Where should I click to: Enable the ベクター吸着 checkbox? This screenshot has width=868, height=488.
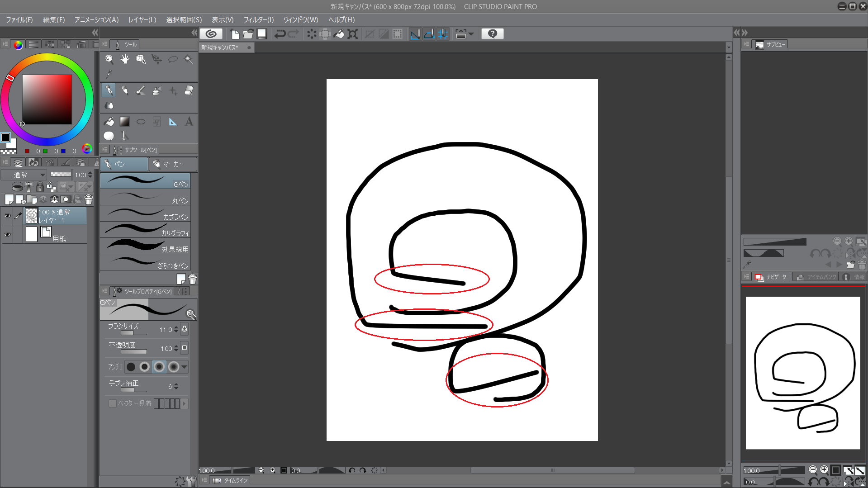pyautogui.click(x=113, y=403)
